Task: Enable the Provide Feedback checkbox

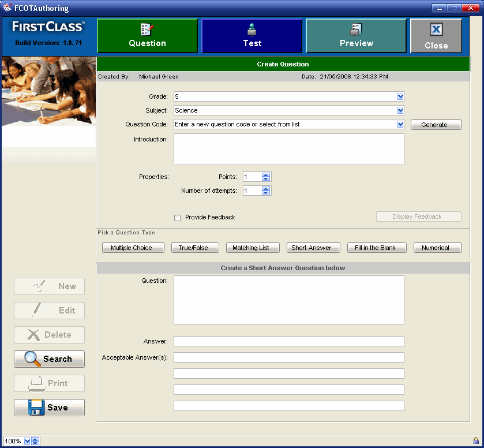Action: 178,218
